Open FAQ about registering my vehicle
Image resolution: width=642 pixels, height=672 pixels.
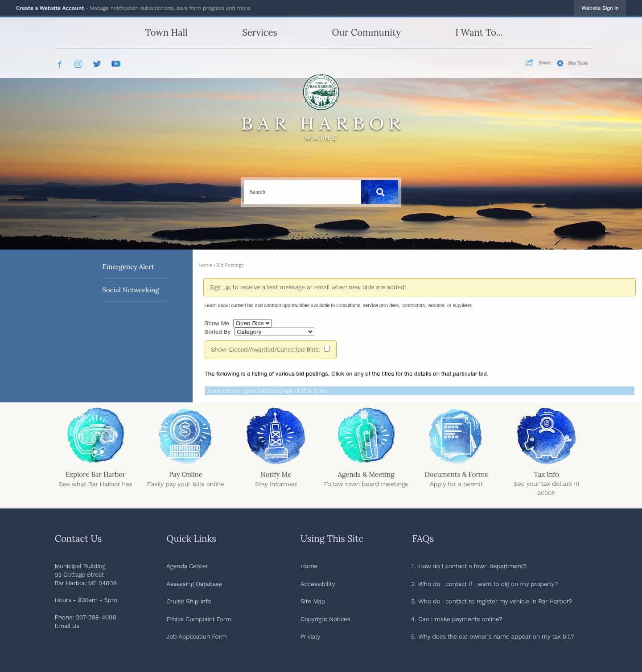(x=495, y=601)
